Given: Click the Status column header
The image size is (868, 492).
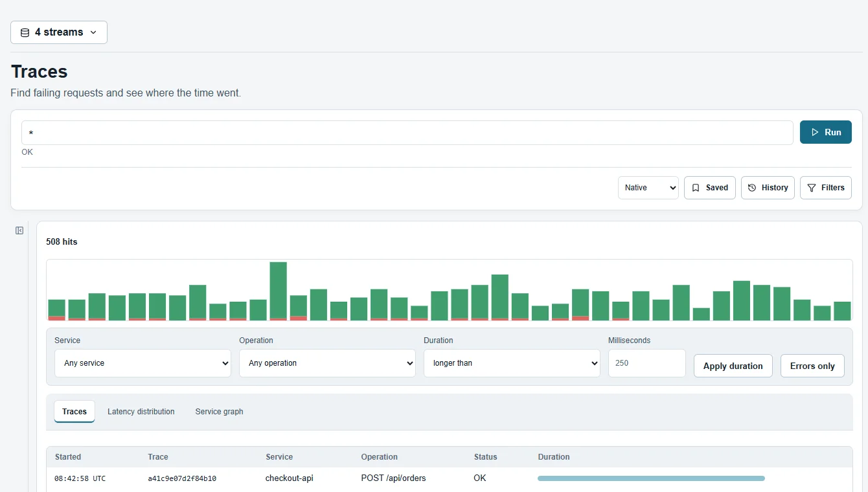Looking at the screenshot, I should click(486, 457).
